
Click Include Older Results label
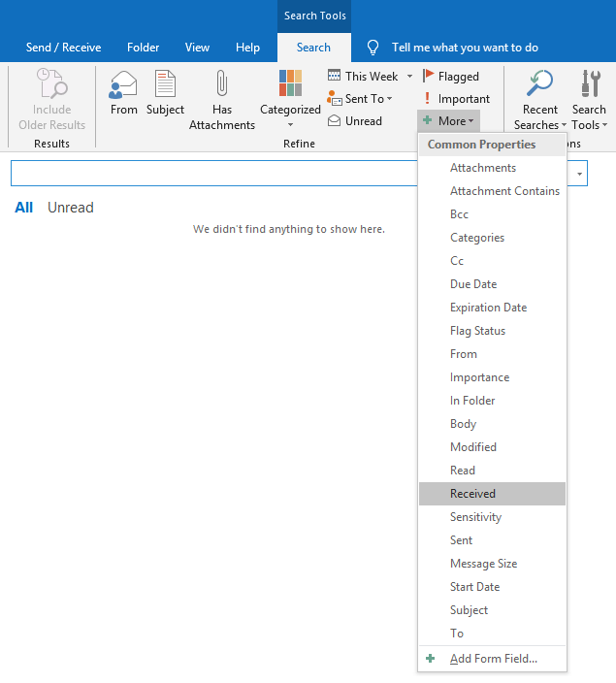click(x=51, y=117)
